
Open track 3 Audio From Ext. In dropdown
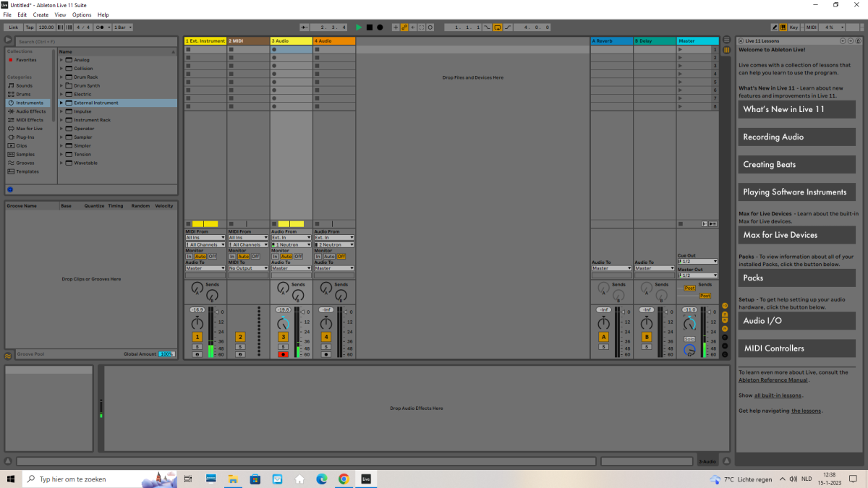292,237
